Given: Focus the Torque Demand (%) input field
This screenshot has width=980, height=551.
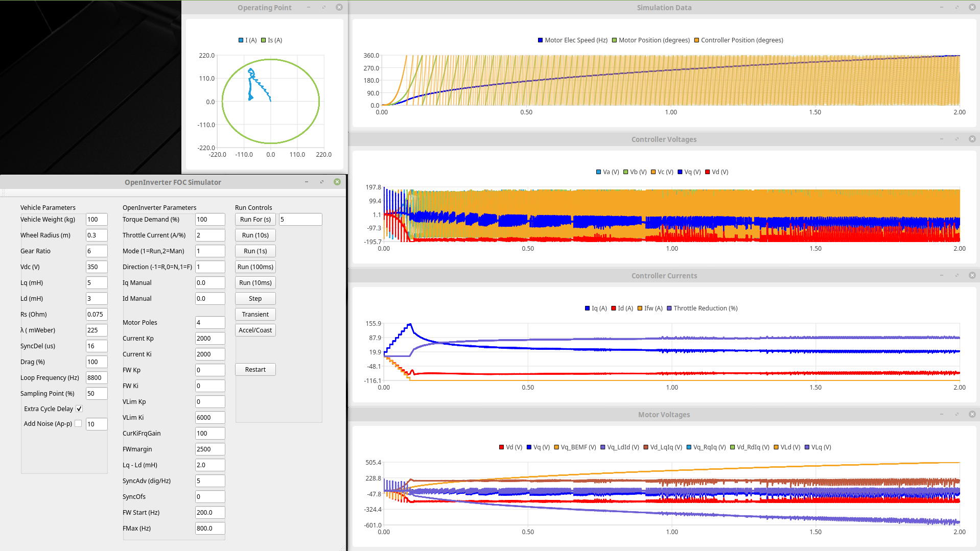Looking at the screenshot, I should pos(209,219).
